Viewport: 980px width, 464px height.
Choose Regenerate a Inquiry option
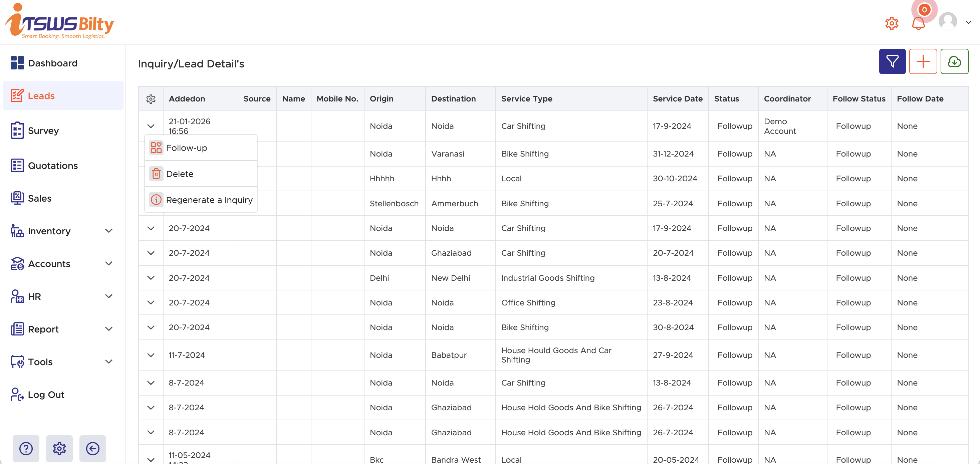209,200
